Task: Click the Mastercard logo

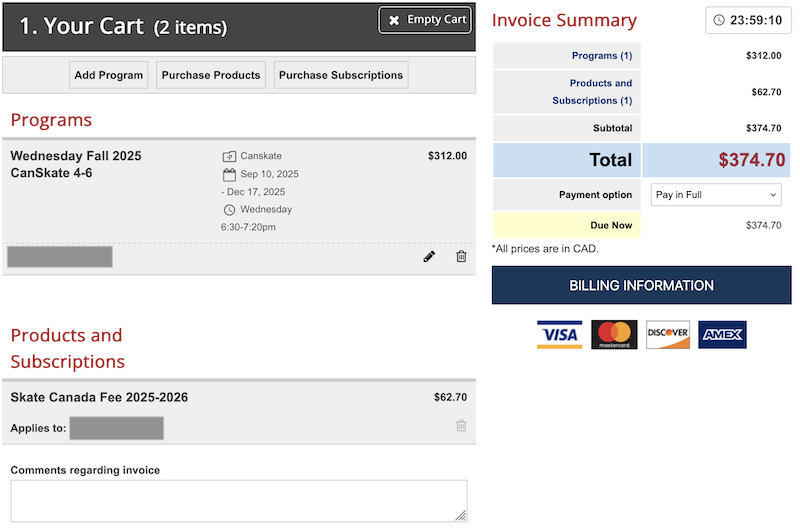Action: click(614, 335)
